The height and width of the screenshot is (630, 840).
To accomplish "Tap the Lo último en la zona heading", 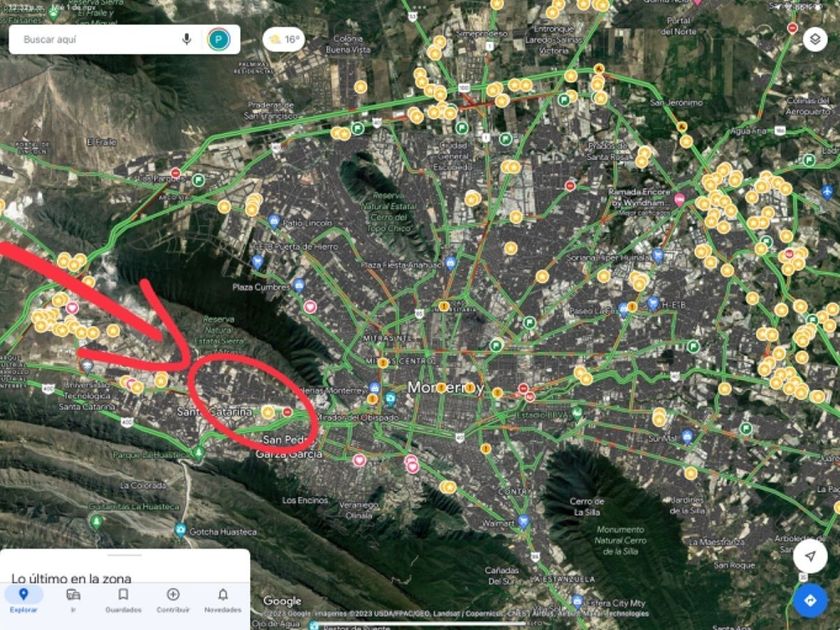I will [x=71, y=579].
